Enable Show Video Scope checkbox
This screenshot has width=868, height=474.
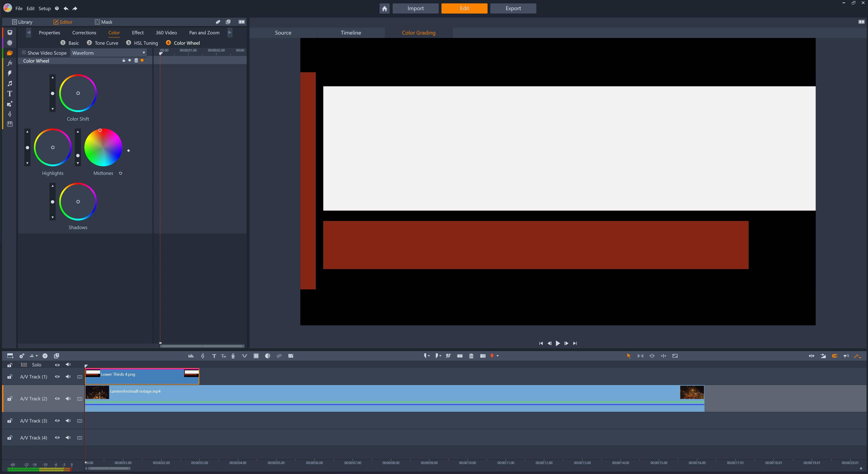click(x=24, y=53)
